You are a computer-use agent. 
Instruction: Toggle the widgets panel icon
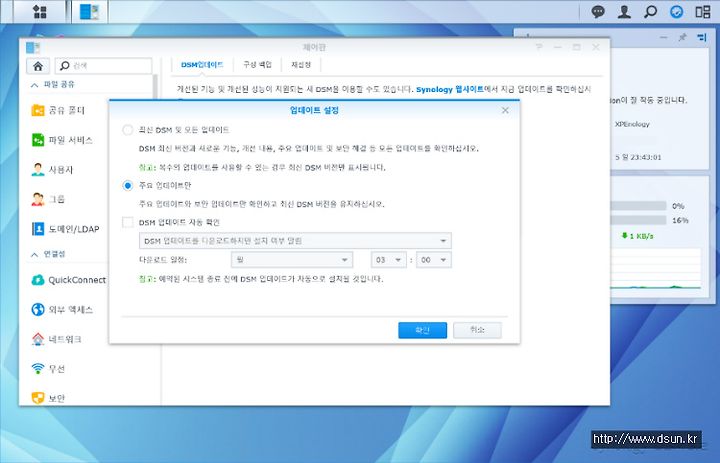tap(703, 11)
